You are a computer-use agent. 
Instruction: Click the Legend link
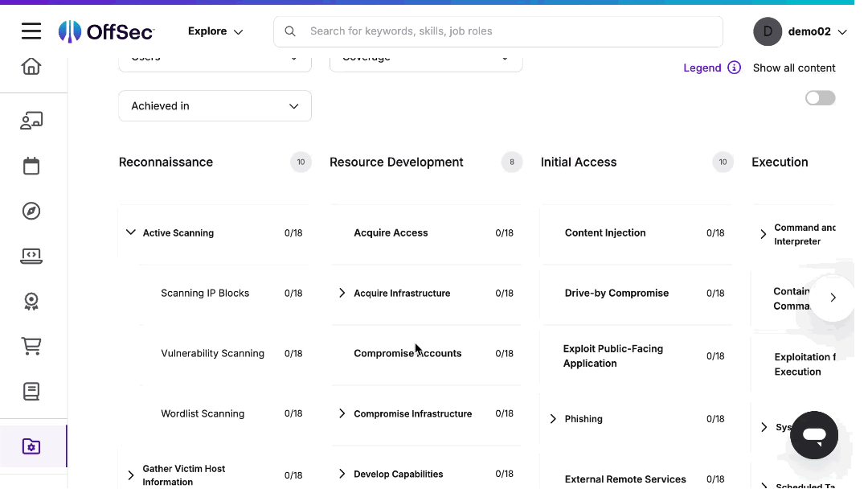click(x=702, y=68)
